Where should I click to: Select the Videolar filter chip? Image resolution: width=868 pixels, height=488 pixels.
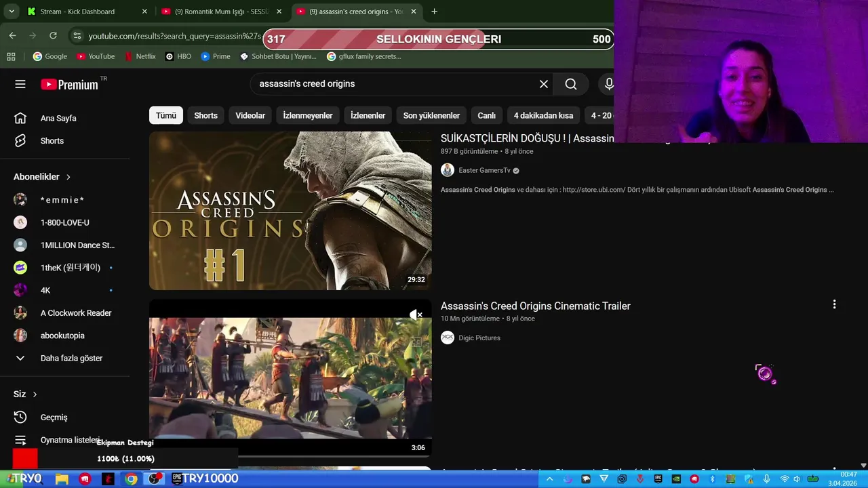click(250, 115)
